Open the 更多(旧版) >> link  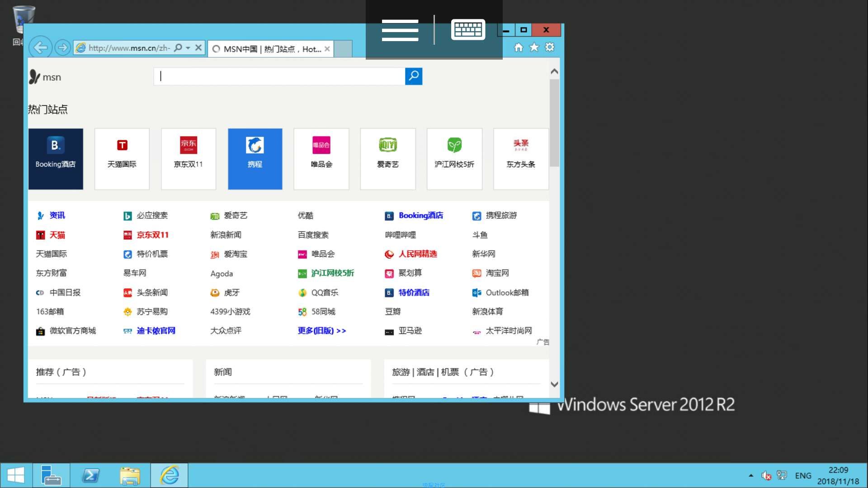322,331
